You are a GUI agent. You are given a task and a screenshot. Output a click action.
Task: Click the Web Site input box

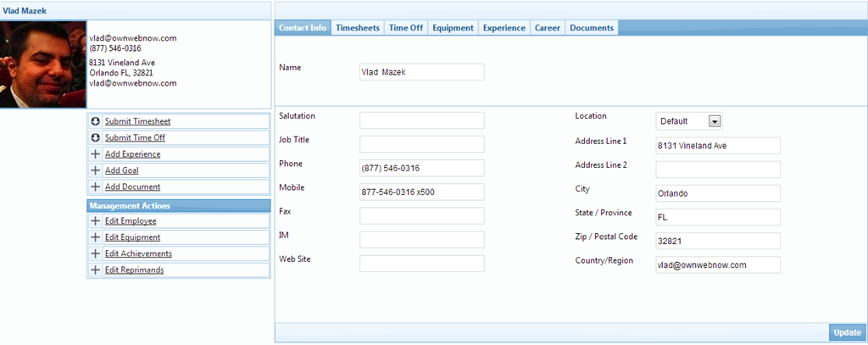(x=421, y=264)
